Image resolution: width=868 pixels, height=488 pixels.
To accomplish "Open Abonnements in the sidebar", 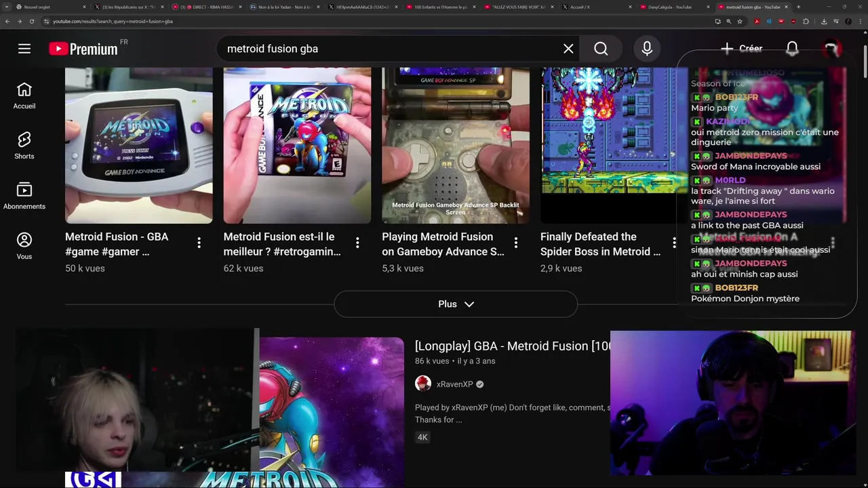I will pyautogui.click(x=24, y=196).
